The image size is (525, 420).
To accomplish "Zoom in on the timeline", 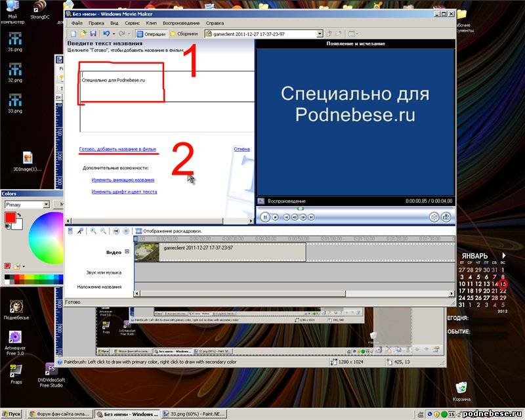I will pos(93,231).
